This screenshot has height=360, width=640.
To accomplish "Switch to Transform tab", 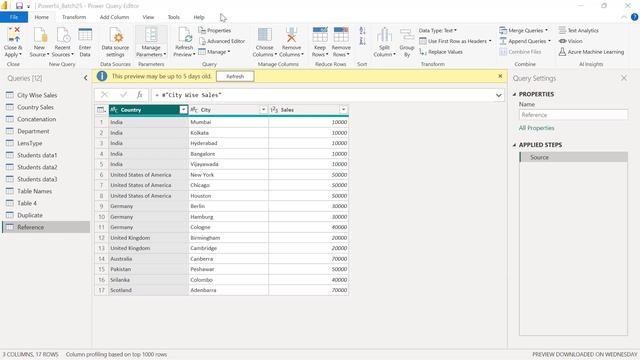I will [x=74, y=17].
